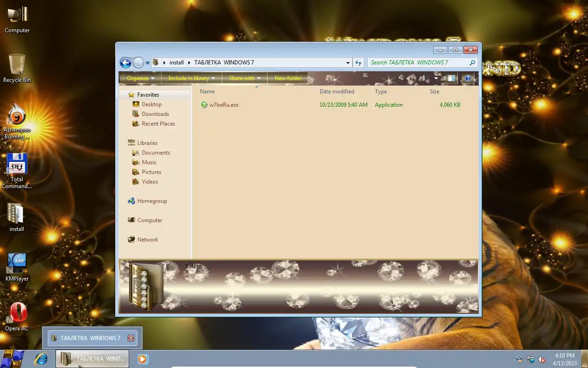Click the date 10/23/2009 5:40 AM
Image resolution: width=588 pixels, height=368 pixels.
tap(344, 105)
